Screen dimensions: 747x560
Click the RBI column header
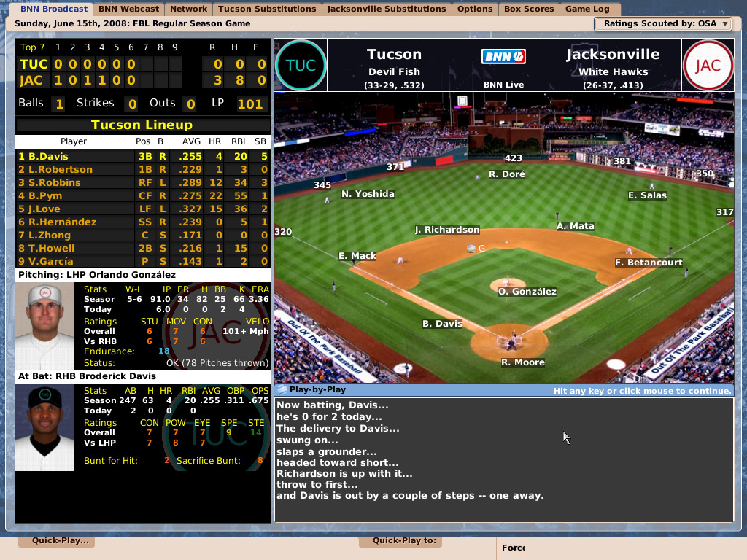point(239,141)
